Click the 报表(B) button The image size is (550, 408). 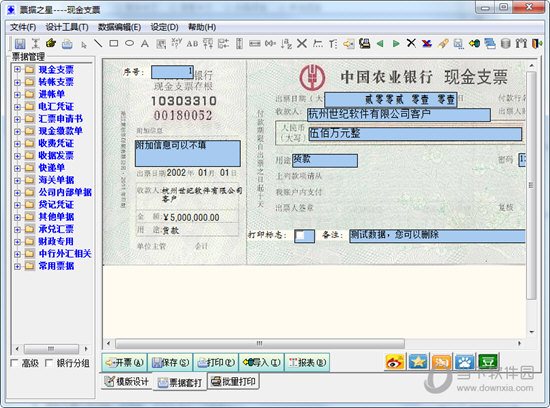click(x=307, y=362)
